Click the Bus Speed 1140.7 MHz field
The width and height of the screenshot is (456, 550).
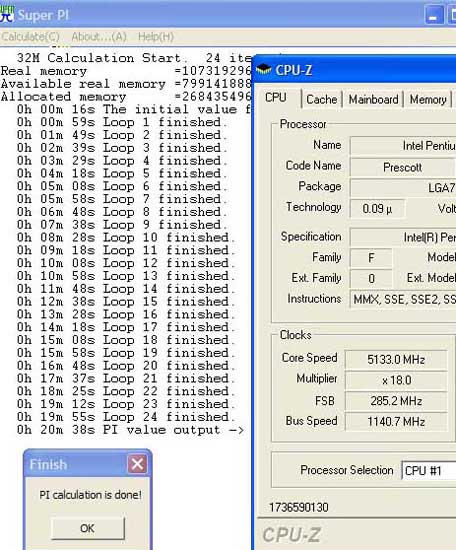(x=396, y=421)
